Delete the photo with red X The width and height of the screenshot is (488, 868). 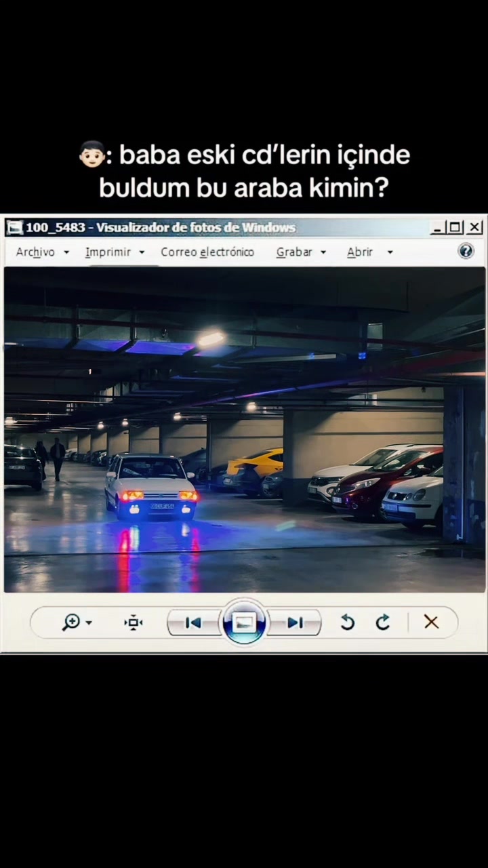coord(431,622)
